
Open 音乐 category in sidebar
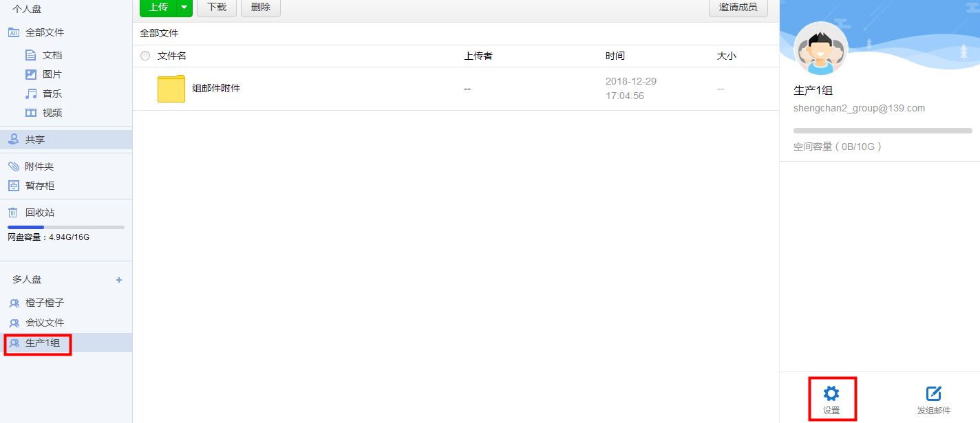point(52,94)
